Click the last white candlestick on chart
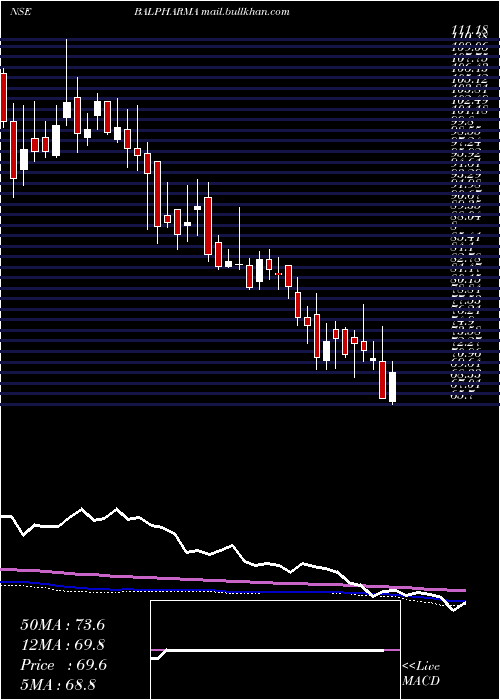Viewport: 500px width, 700px height. tap(392, 387)
